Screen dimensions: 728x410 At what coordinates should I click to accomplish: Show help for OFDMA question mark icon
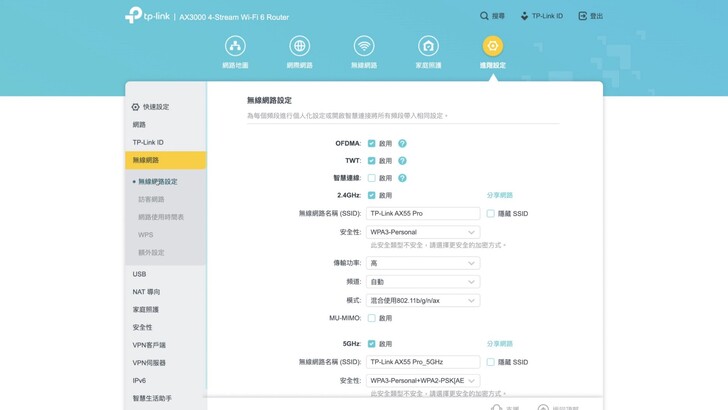[402, 144]
